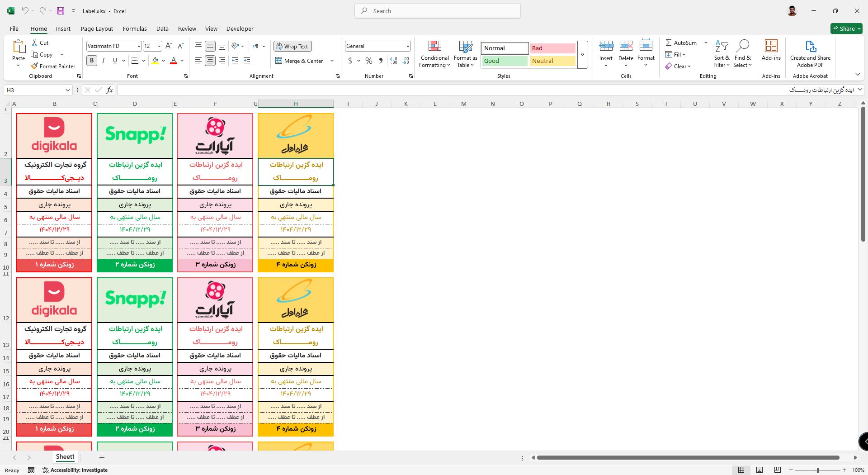
Task: Open the font name dropdown Vazirmatn FD
Action: point(138,46)
